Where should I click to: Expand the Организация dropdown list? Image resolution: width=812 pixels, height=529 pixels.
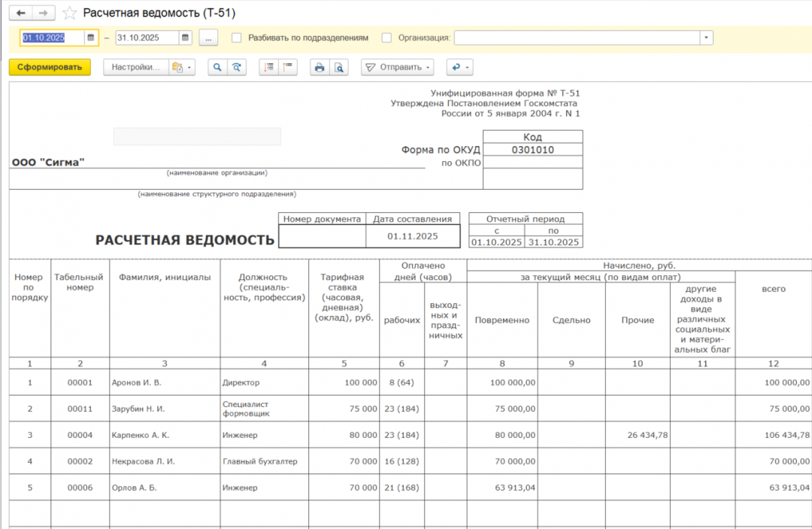(706, 38)
